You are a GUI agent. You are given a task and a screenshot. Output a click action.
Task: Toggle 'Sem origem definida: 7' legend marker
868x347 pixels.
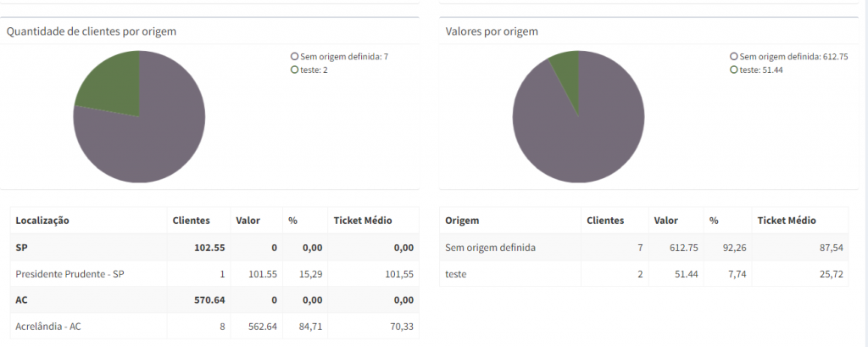[294, 57]
